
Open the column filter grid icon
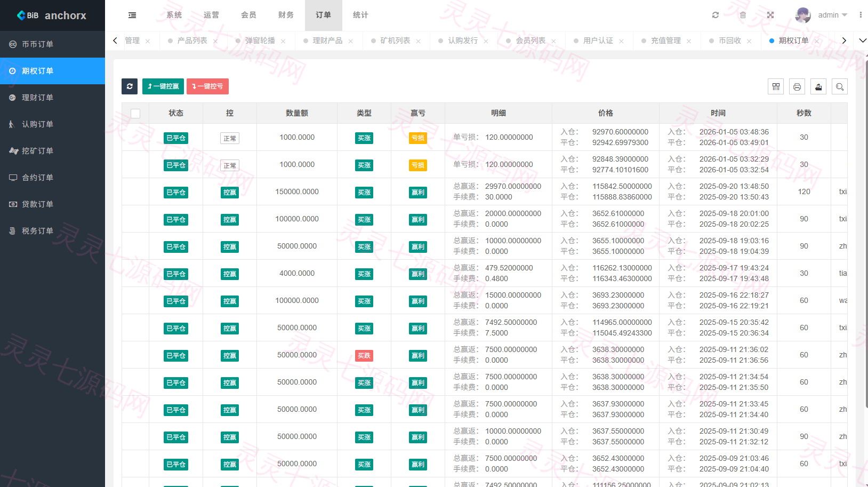pos(776,86)
